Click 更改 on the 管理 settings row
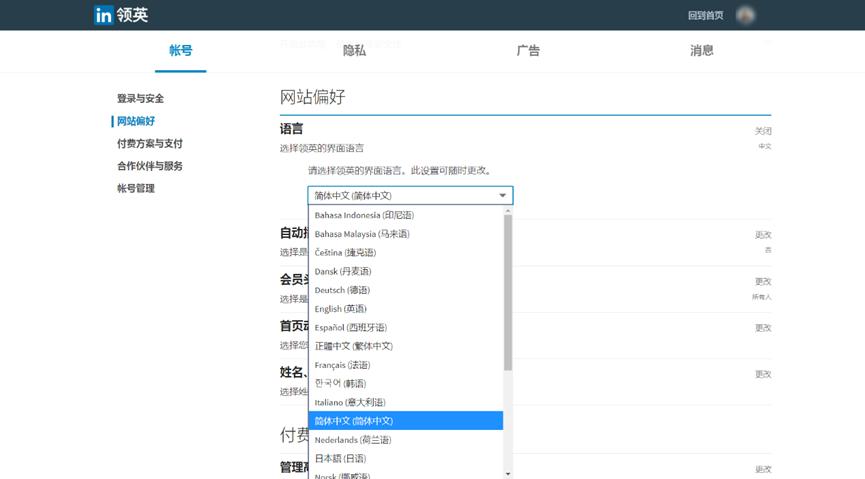The height and width of the screenshot is (479, 865). pyautogui.click(x=763, y=469)
